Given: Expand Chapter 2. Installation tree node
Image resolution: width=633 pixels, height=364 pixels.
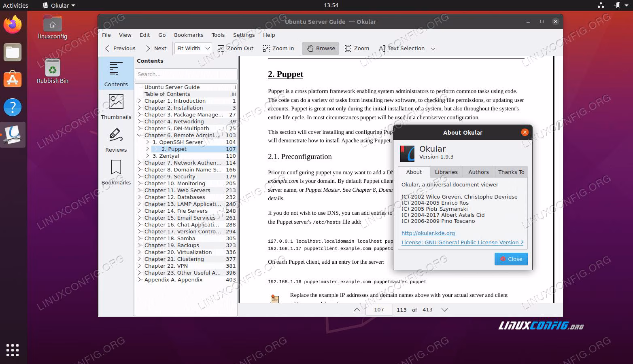Looking at the screenshot, I should point(140,108).
